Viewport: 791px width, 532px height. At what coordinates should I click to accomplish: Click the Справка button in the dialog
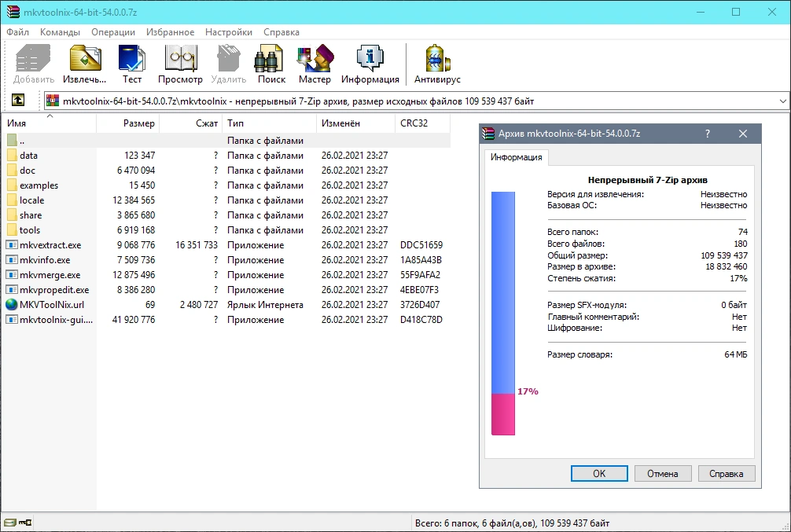pyautogui.click(x=726, y=474)
